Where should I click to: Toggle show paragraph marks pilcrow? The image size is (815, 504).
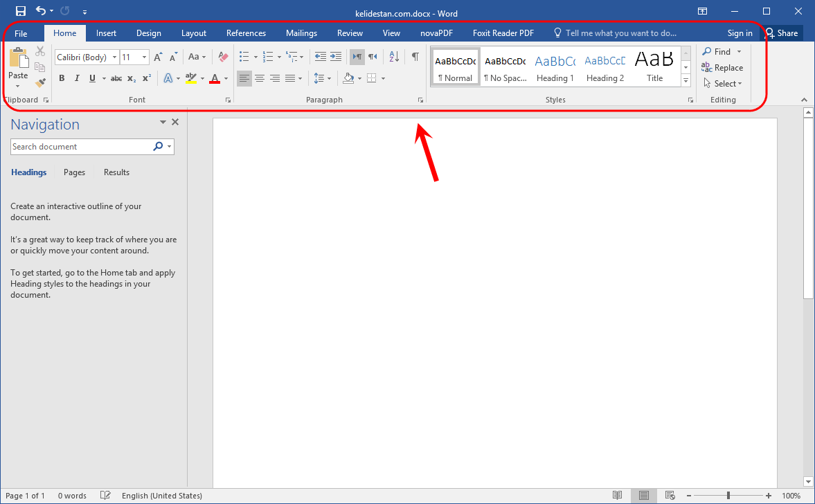[415, 57]
